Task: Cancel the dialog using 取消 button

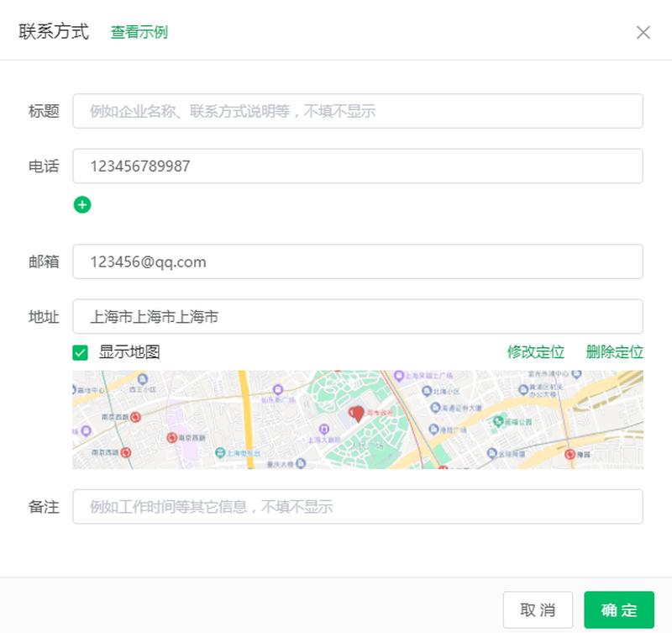Action: tap(538, 609)
